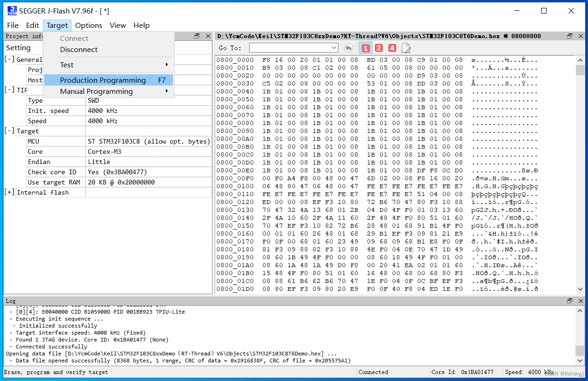The width and height of the screenshot is (588, 381).
Task: Collapse the Target settings group
Action: click(9, 131)
